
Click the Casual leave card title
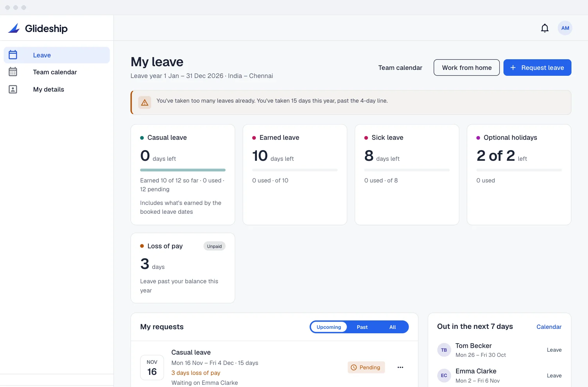coord(167,138)
